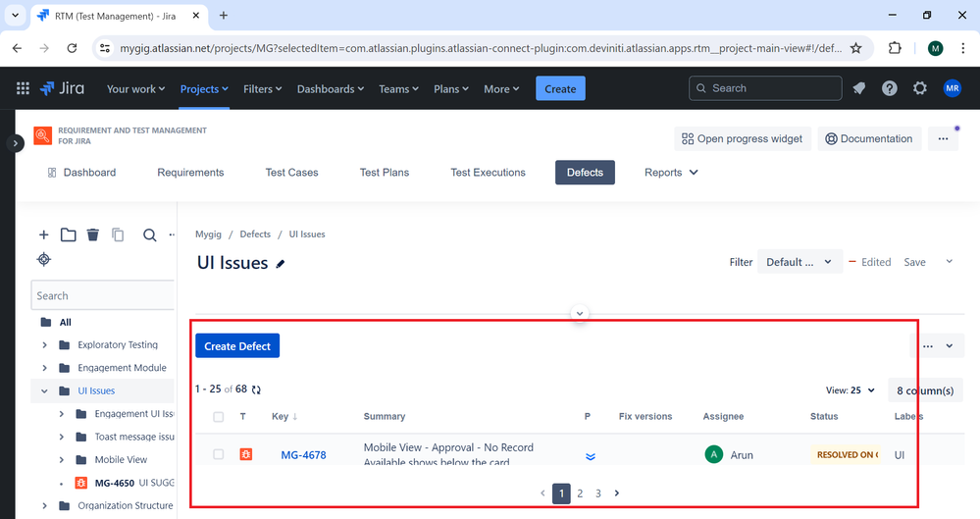
Task: Open Filters menu
Action: (x=263, y=89)
